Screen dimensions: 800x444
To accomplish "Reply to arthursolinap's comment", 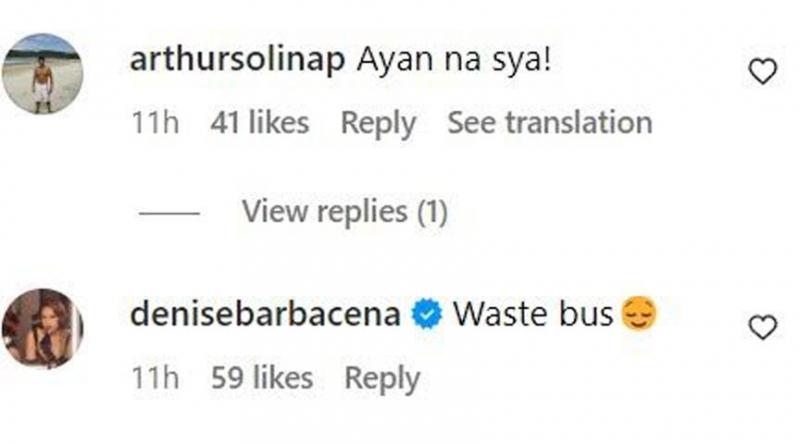I will coord(379,124).
